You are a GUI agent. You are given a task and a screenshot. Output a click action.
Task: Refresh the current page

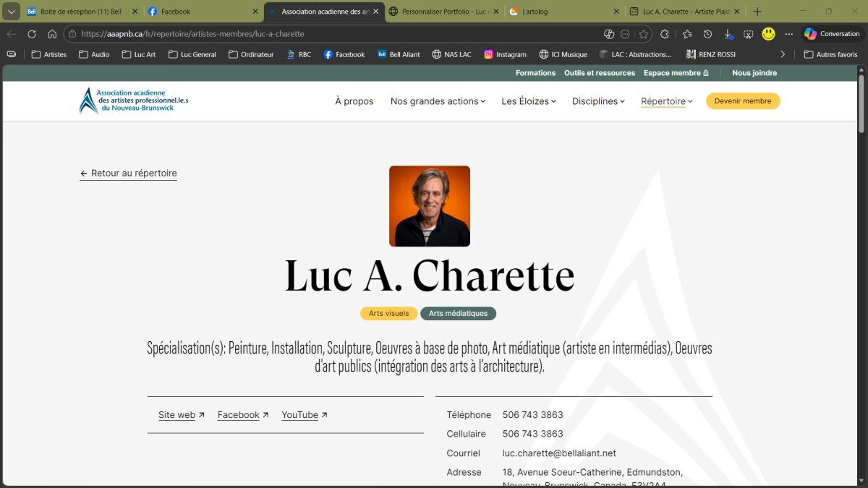click(31, 33)
